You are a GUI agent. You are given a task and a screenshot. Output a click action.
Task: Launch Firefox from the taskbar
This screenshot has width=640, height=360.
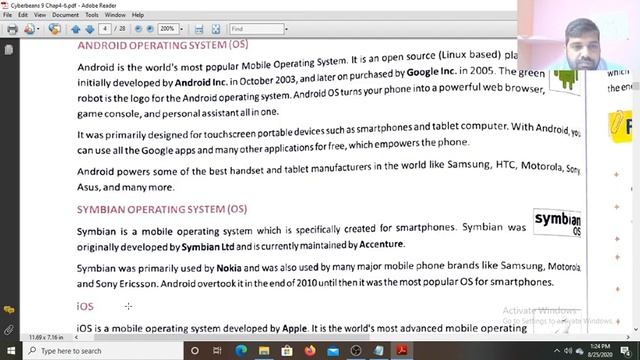click(310, 351)
